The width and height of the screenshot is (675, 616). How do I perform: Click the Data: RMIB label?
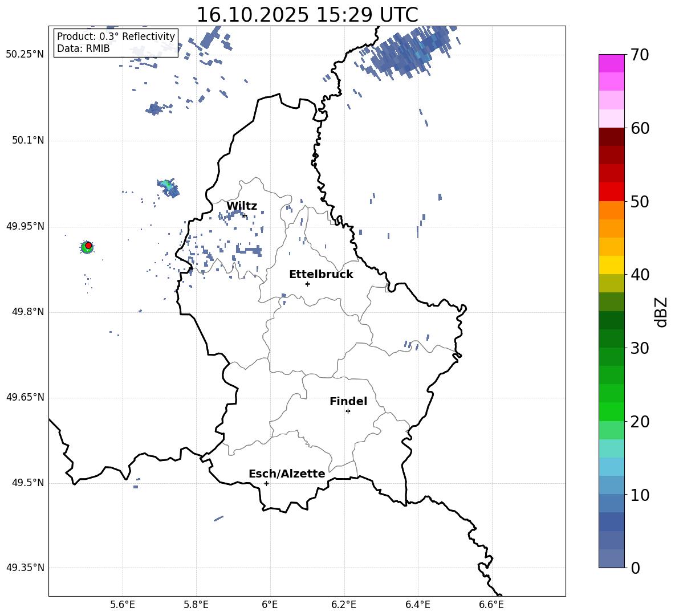(83, 48)
